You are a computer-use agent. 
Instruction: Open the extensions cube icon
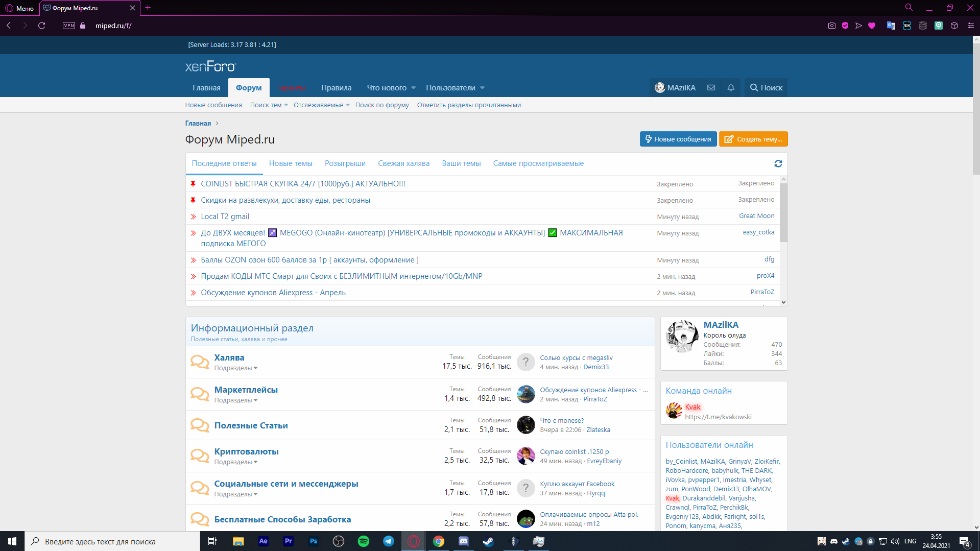pyautogui.click(x=954, y=26)
